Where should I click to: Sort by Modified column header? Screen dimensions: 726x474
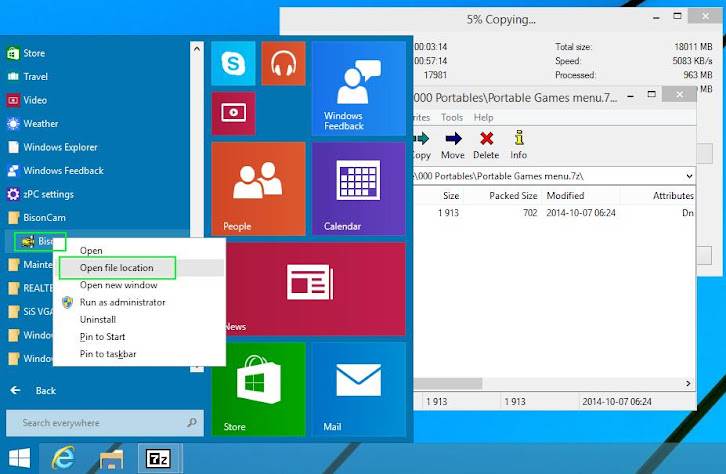(580, 196)
